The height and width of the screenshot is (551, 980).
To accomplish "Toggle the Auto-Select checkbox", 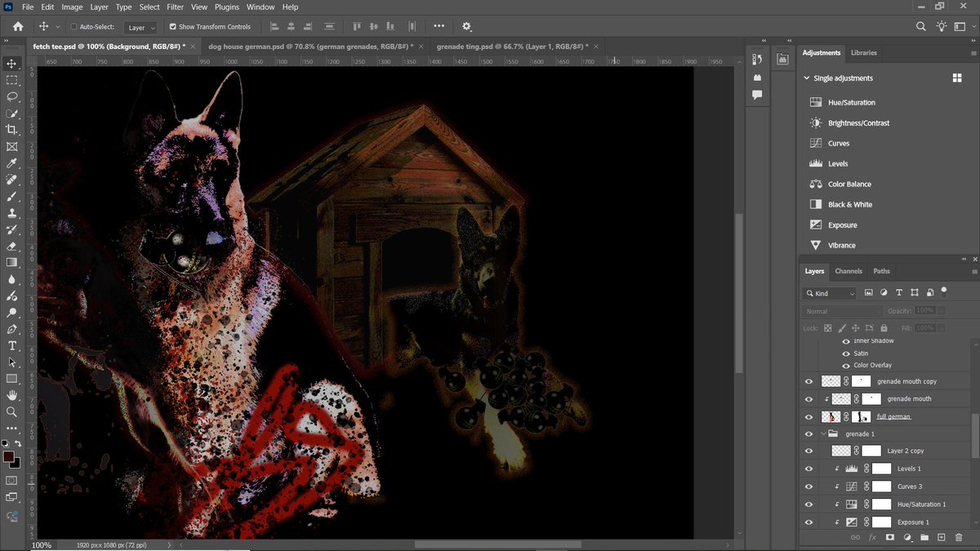I will tap(73, 27).
